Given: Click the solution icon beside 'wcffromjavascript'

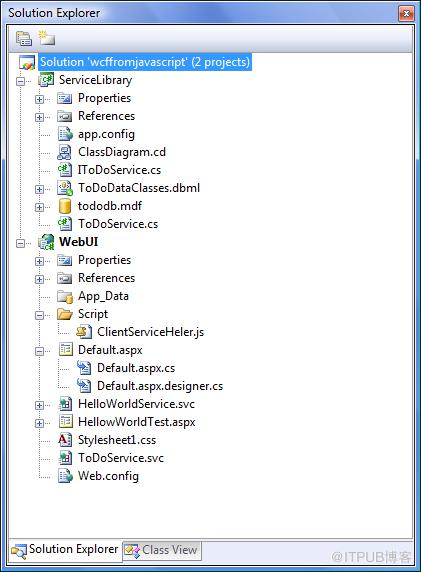Looking at the screenshot, I should pyautogui.click(x=27, y=62).
